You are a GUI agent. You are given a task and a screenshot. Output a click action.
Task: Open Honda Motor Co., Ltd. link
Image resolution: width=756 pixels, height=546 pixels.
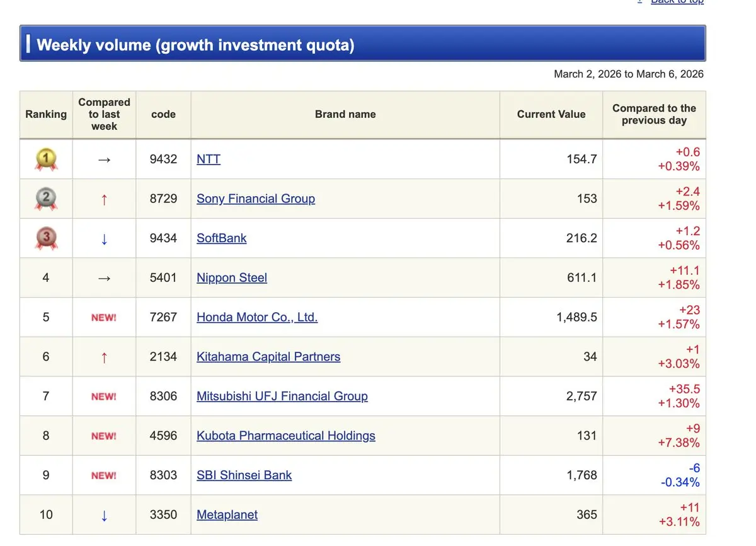pyautogui.click(x=257, y=317)
